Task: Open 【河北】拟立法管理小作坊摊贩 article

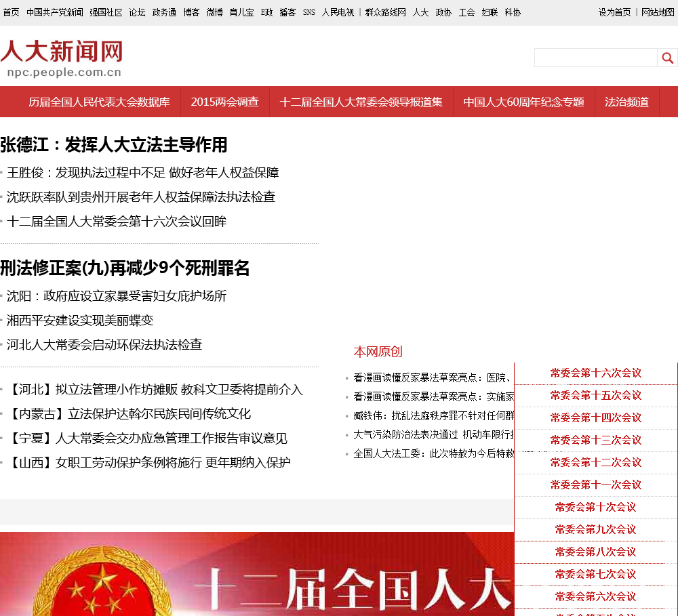Action: pos(155,390)
